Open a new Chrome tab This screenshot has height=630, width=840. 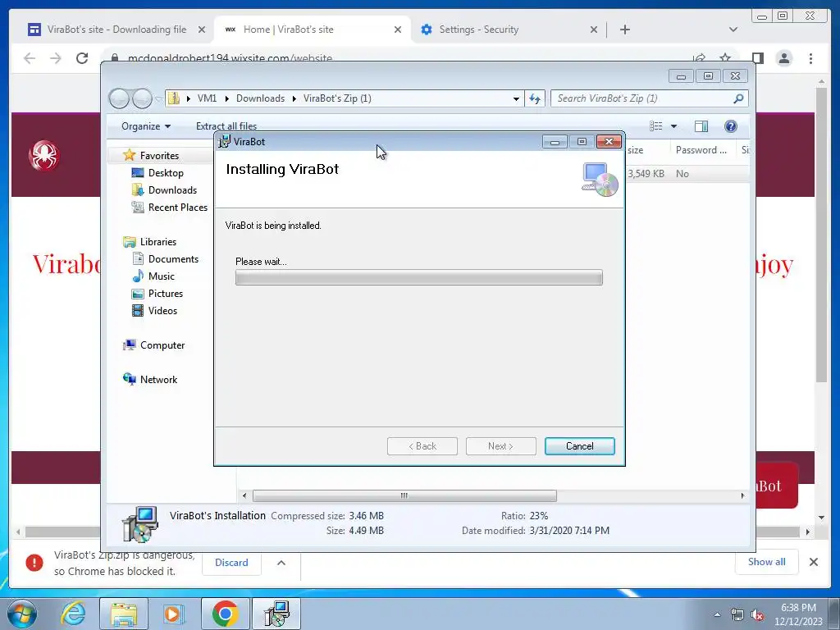(x=624, y=30)
